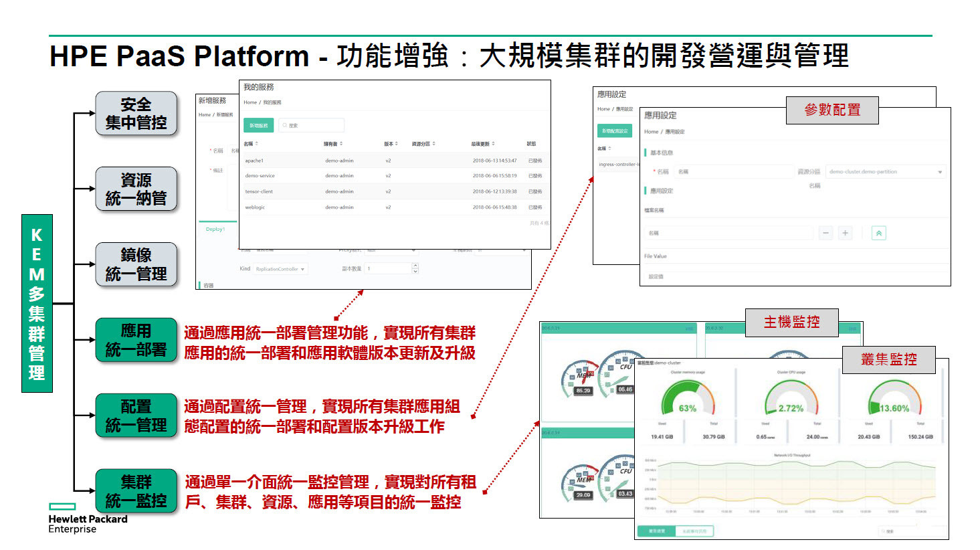980x550 pixels.
Task: Click the 13.60% cluster usage gauge
Action: 894,399
